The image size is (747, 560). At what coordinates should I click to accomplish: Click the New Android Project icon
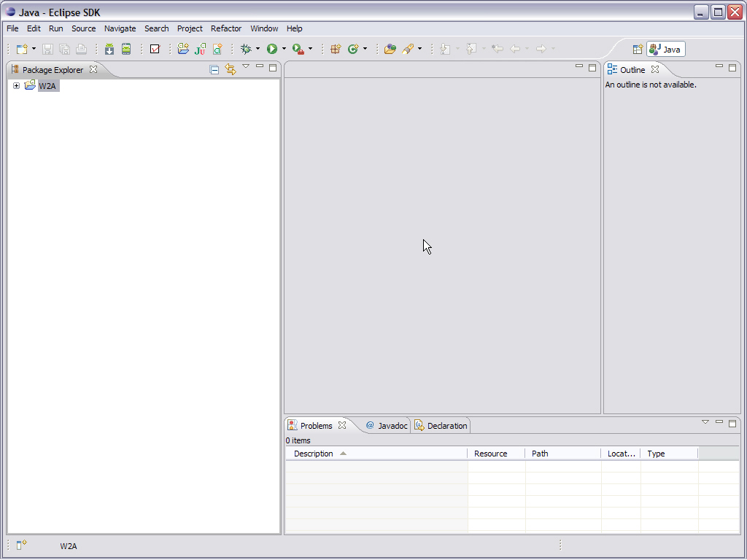point(183,49)
